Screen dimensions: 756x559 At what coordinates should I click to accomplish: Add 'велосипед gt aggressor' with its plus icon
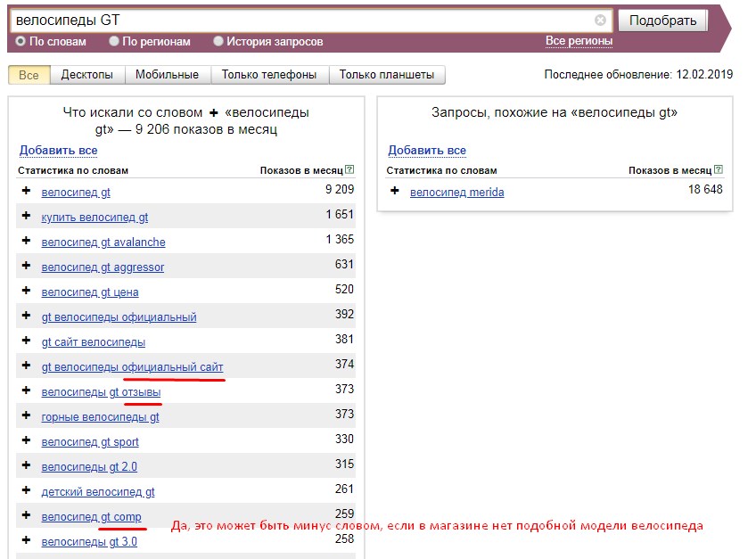point(26,266)
